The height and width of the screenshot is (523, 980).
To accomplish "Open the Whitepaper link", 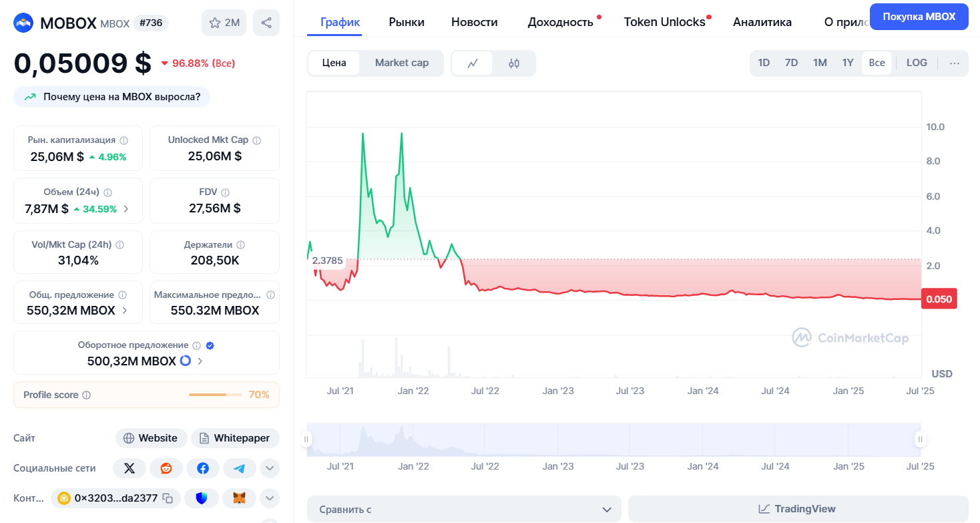I will click(235, 438).
